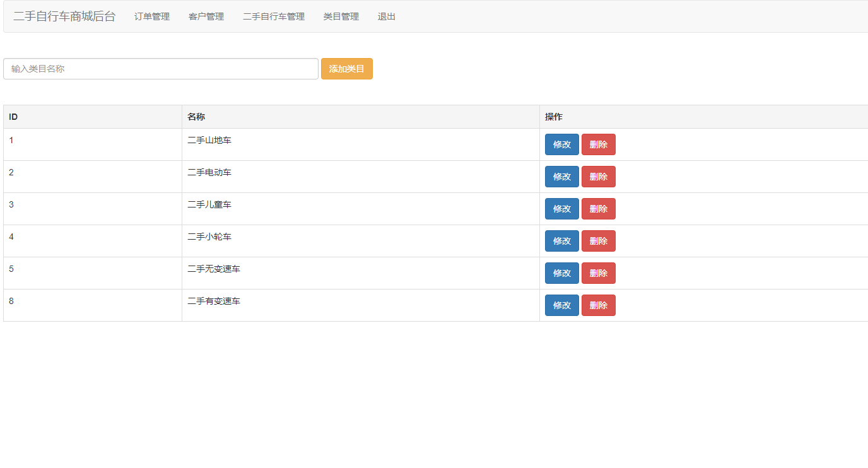This screenshot has height=468, width=868.
Task: Open the 客户管理 menu item
Action: click(206, 16)
